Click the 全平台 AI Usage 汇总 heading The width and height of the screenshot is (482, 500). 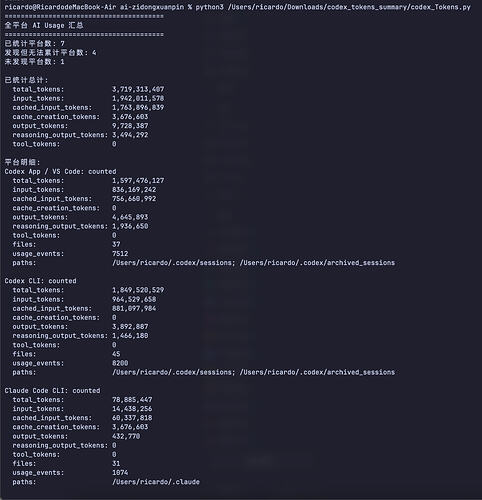44,25
